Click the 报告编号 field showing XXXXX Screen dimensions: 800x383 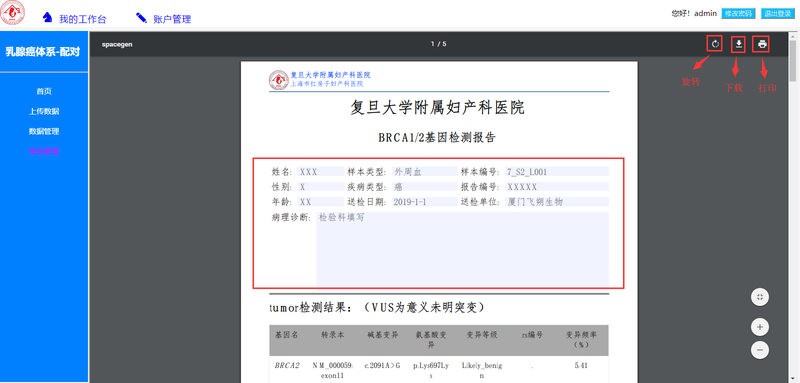pos(557,187)
